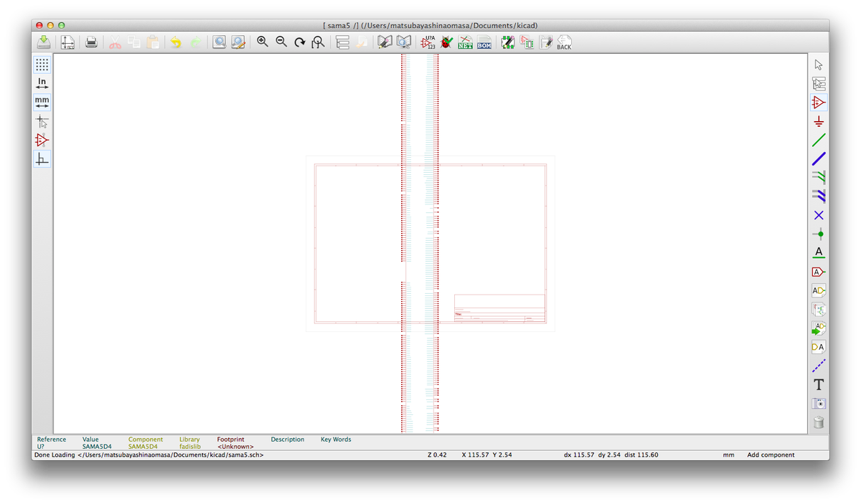Open Find and Replace tool
The height and width of the screenshot is (504, 861).
pyautogui.click(x=238, y=42)
